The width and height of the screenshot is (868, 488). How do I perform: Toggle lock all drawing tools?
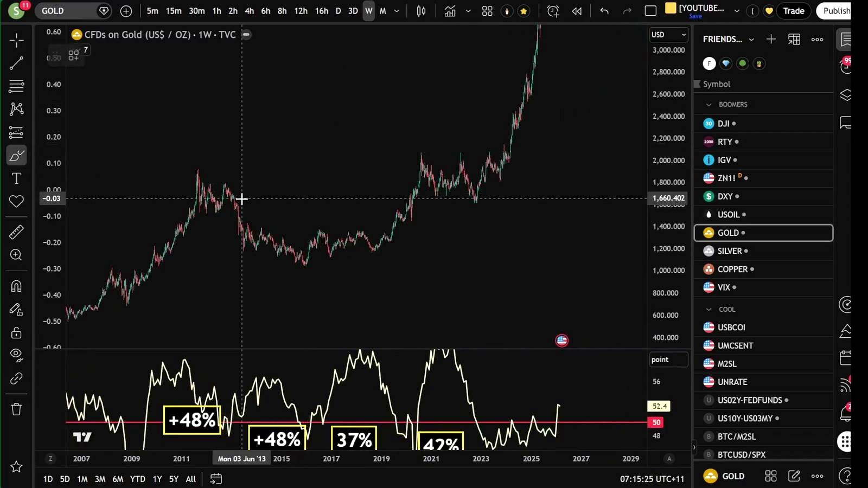click(x=16, y=332)
